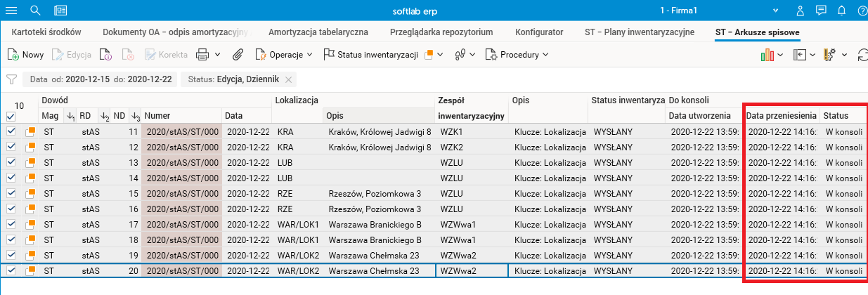Open the notifications bell
Screen dimensions: 868x295
pos(841,11)
